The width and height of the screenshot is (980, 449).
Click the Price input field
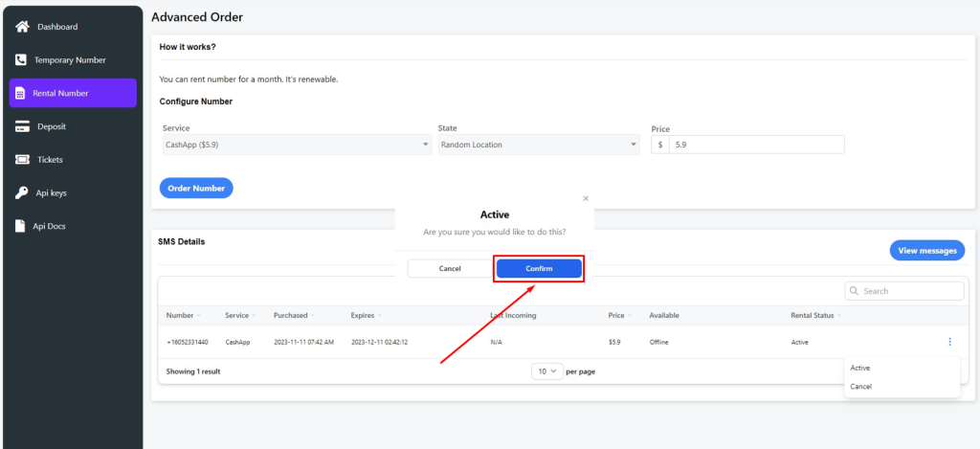[755, 145]
